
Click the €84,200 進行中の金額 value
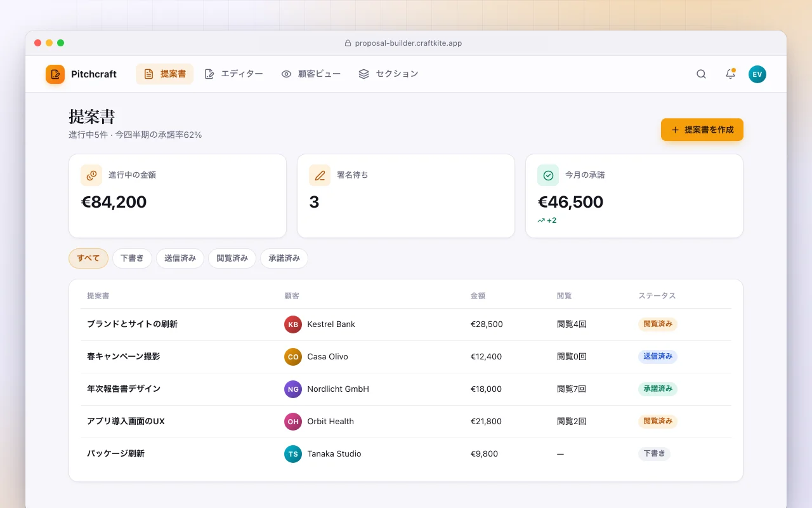click(114, 203)
